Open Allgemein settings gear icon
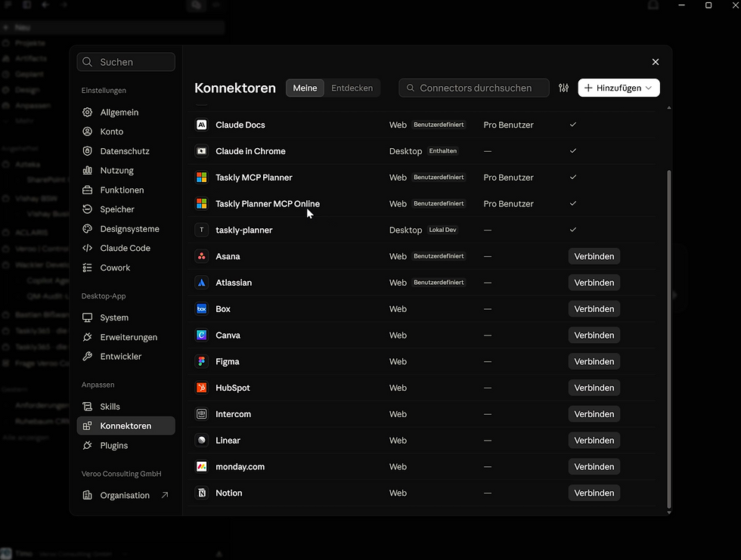Viewport: 741px width, 560px height. pos(88,113)
